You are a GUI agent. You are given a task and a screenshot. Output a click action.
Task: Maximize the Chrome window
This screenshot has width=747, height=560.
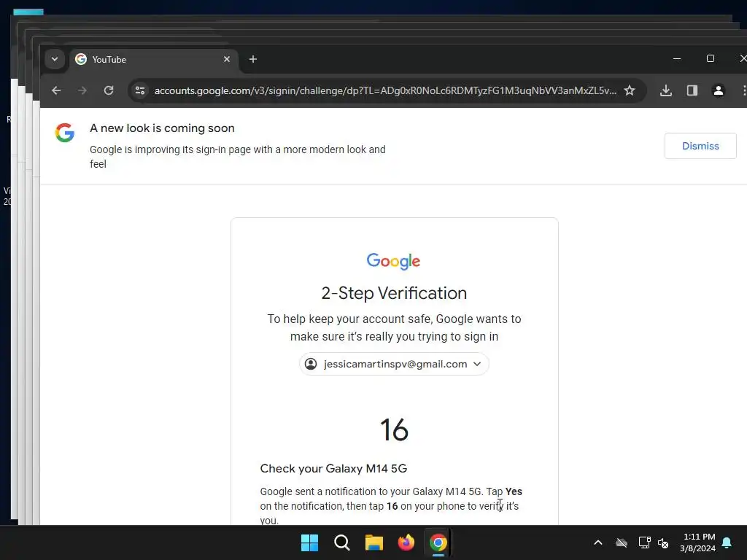point(711,58)
